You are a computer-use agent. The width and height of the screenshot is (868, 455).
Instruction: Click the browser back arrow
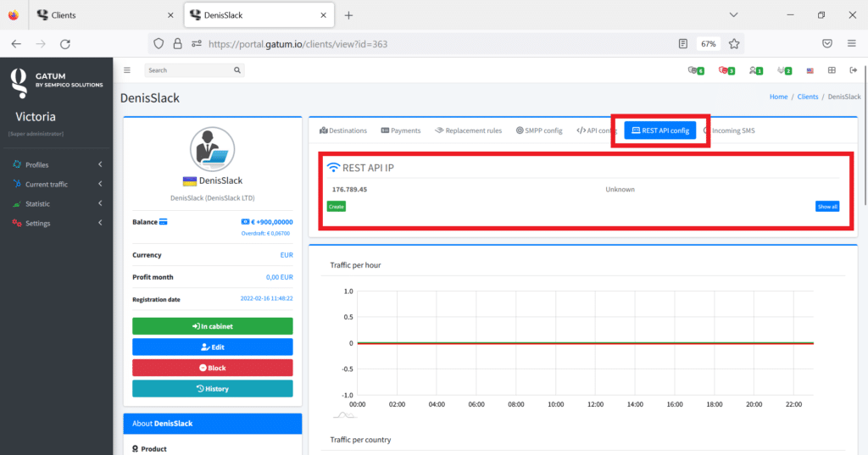click(x=16, y=44)
